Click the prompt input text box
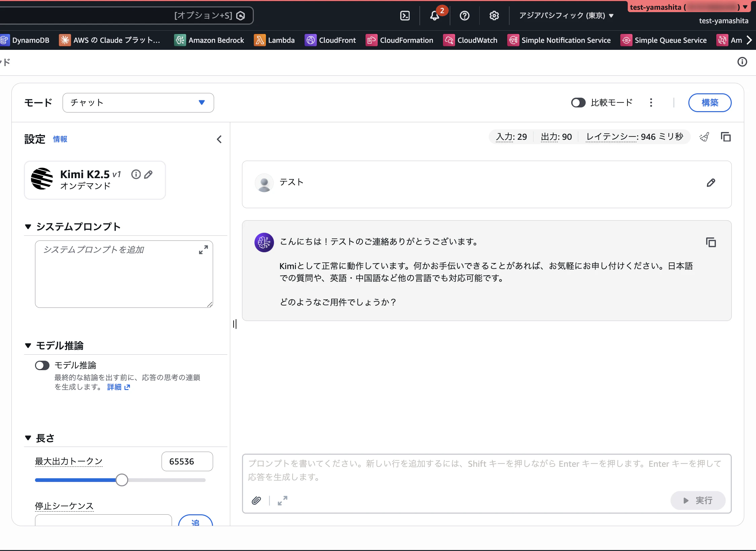This screenshot has width=756, height=551. 487,471
